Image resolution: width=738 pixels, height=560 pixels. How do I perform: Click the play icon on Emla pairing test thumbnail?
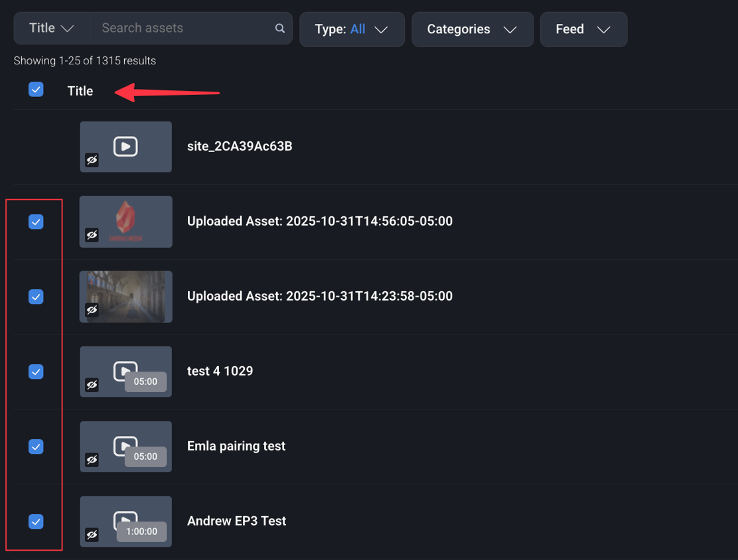tap(125, 444)
